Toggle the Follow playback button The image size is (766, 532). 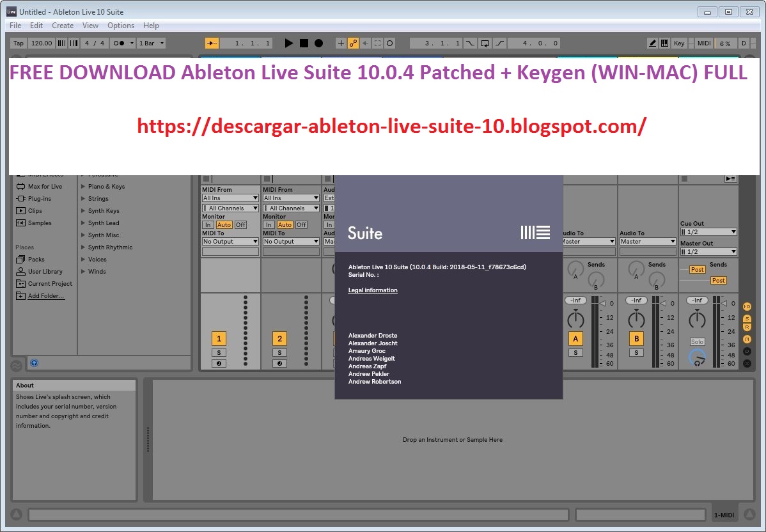pyautogui.click(x=212, y=43)
